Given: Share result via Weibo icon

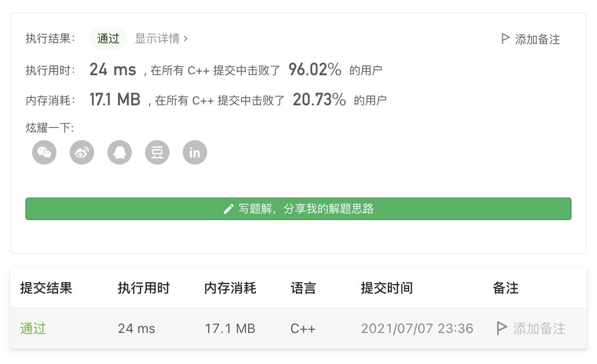Looking at the screenshot, I should pos(82,152).
